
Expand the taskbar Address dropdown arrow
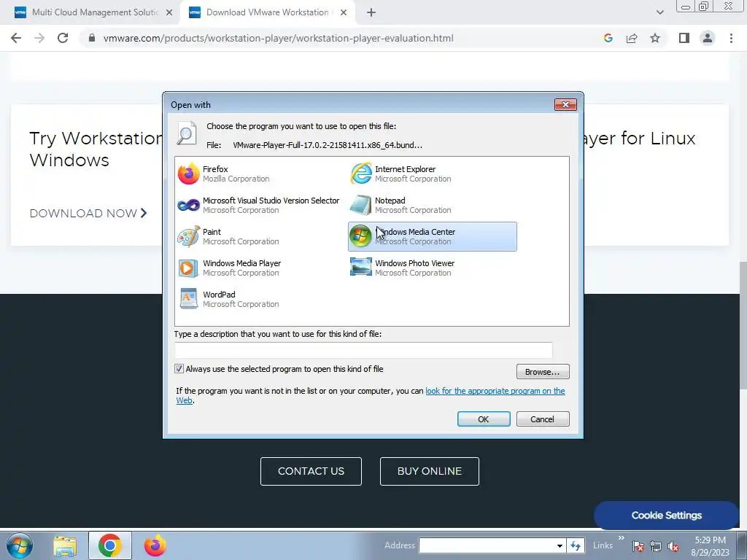click(x=560, y=545)
